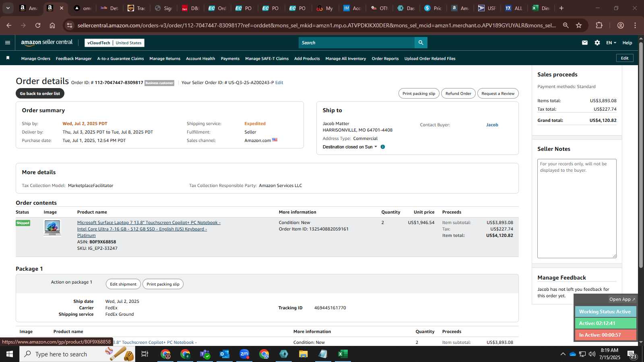This screenshot has height=362, width=644.
Task: Click the info icon beside Destination closed
Action: 383,147
